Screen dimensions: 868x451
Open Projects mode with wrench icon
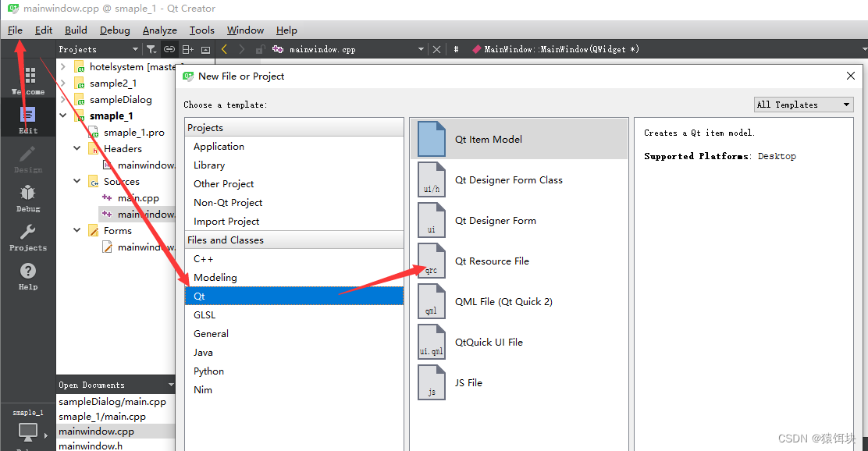pos(28,237)
